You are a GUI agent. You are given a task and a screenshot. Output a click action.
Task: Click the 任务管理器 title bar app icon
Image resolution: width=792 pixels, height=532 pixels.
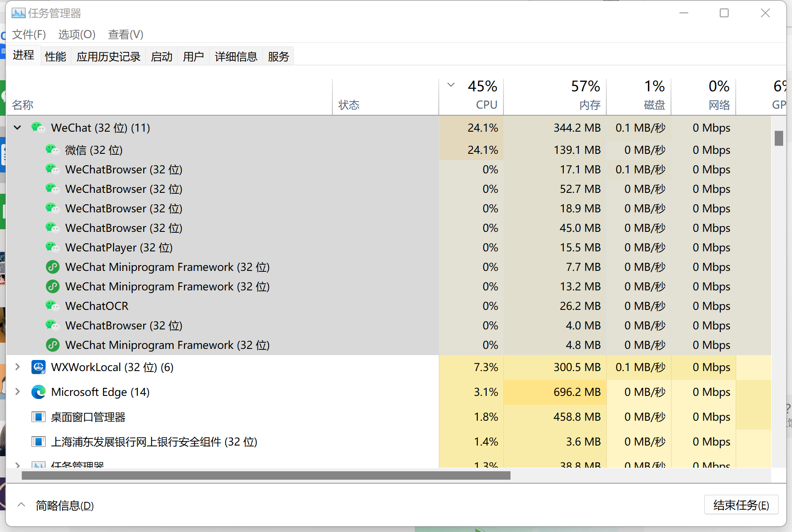(x=19, y=13)
